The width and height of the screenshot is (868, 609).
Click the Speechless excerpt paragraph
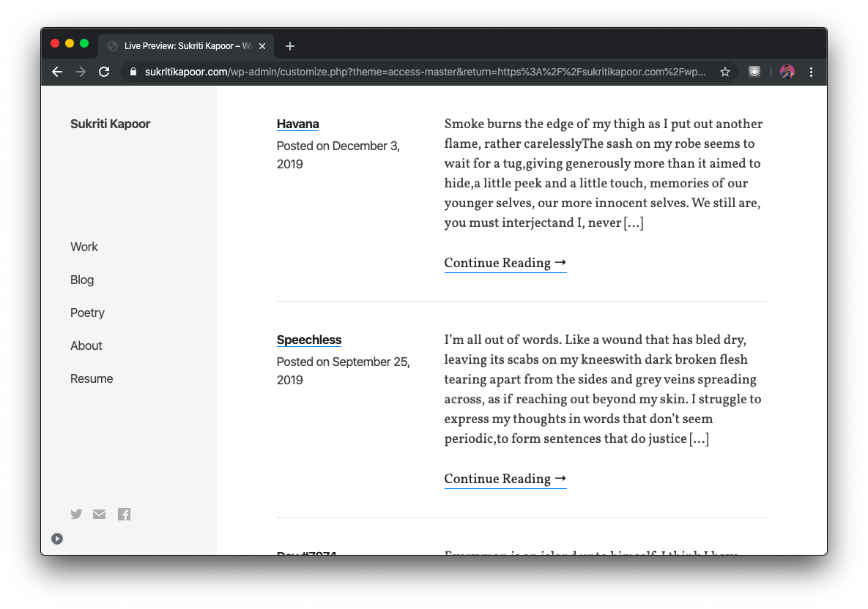coord(603,389)
